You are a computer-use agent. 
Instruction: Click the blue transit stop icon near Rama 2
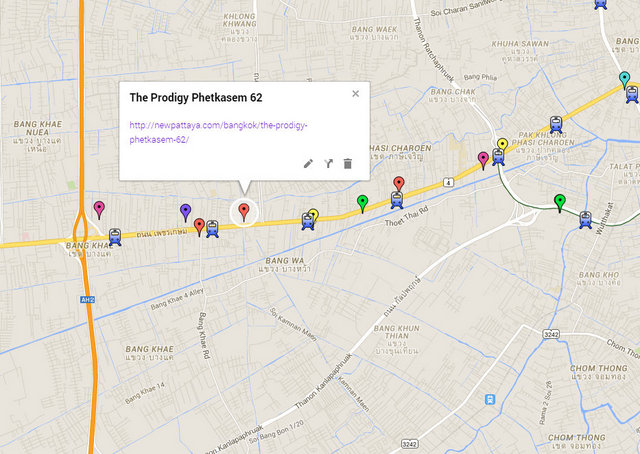(x=490, y=399)
